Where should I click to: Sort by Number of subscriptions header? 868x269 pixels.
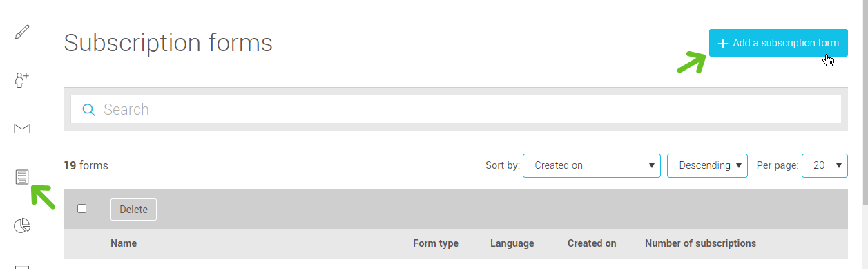700,243
